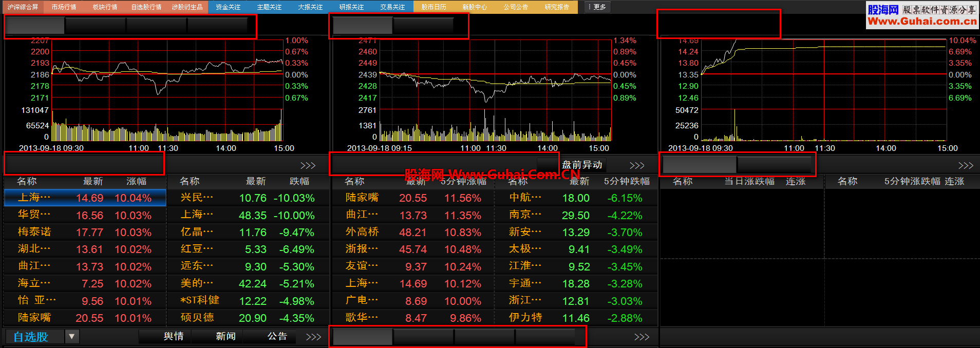Select 广电 row at 8.69
980x348 pixels.
[x=413, y=301]
